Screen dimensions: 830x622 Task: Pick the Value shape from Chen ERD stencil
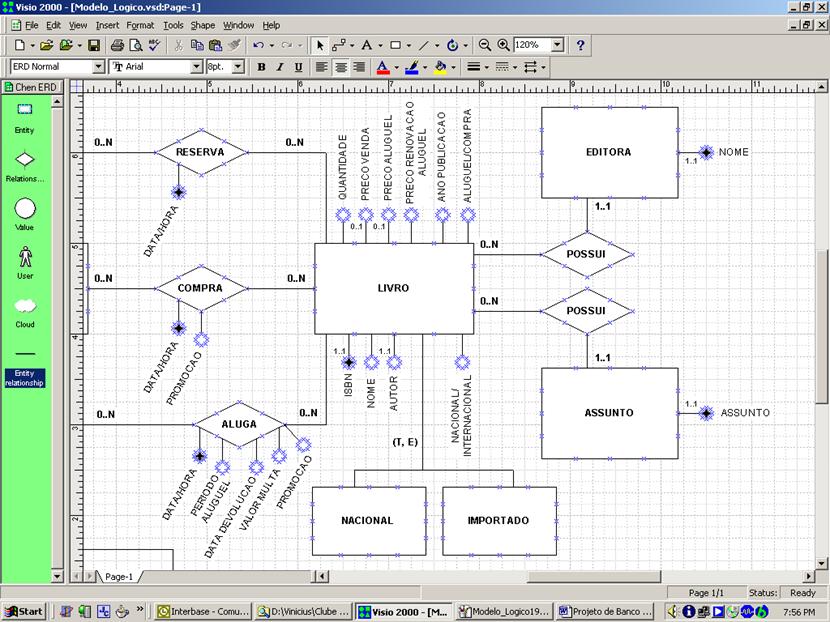(23, 207)
